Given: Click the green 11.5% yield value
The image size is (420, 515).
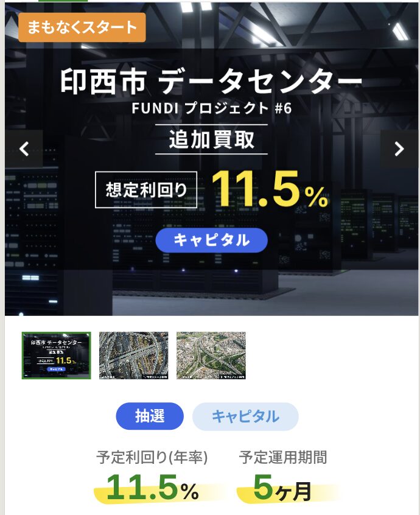Looking at the screenshot, I should click(153, 488).
